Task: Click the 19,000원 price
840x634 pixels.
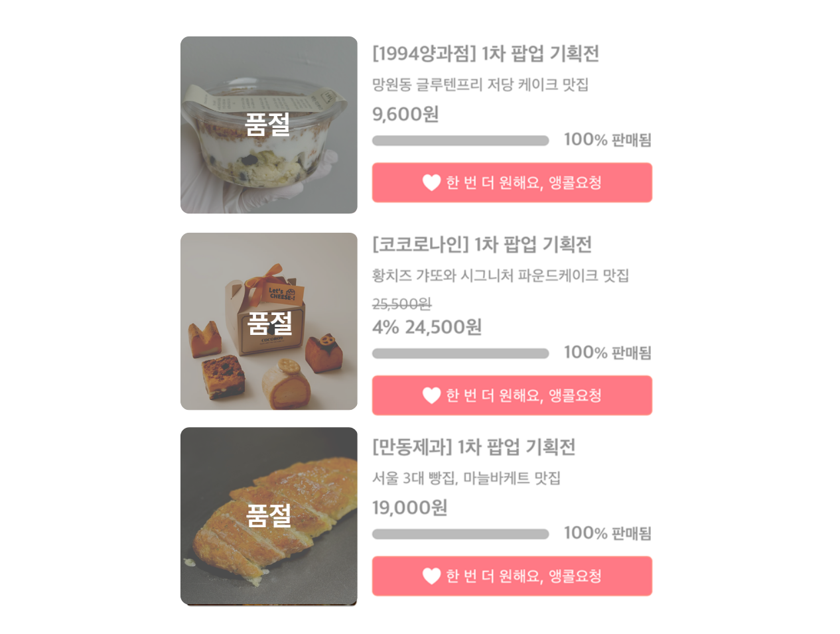Action: point(409,507)
